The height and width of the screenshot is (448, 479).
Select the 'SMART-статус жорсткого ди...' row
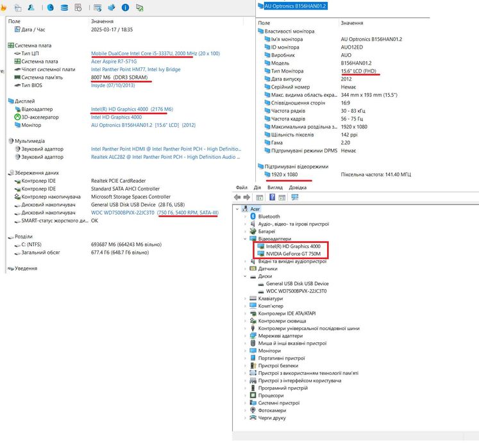pyautogui.click(x=55, y=220)
